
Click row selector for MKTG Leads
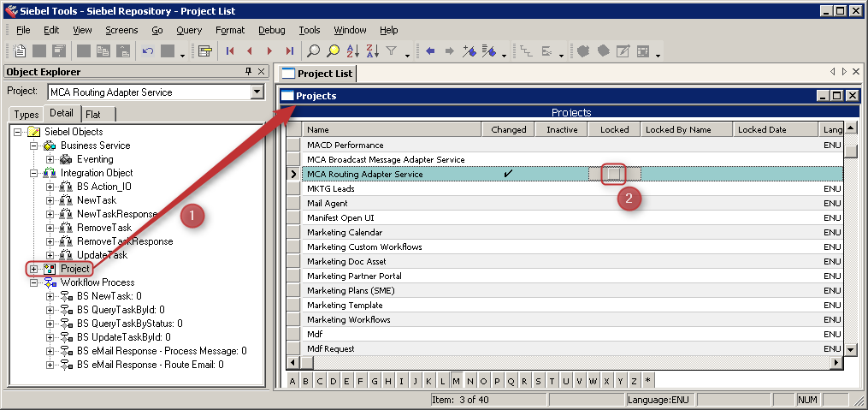click(x=294, y=189)
